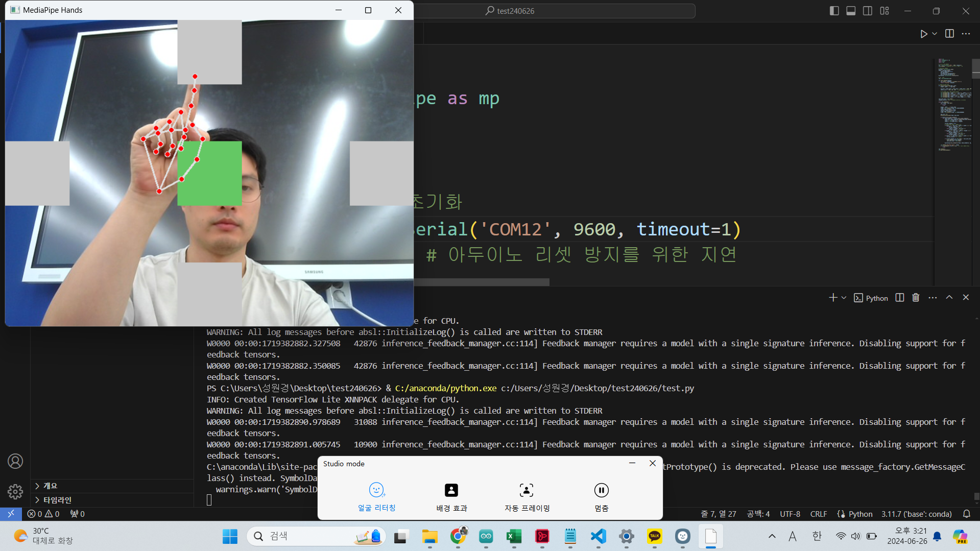
Task: Toggle the bottom panel layout icon
Action: click(851, 11)
